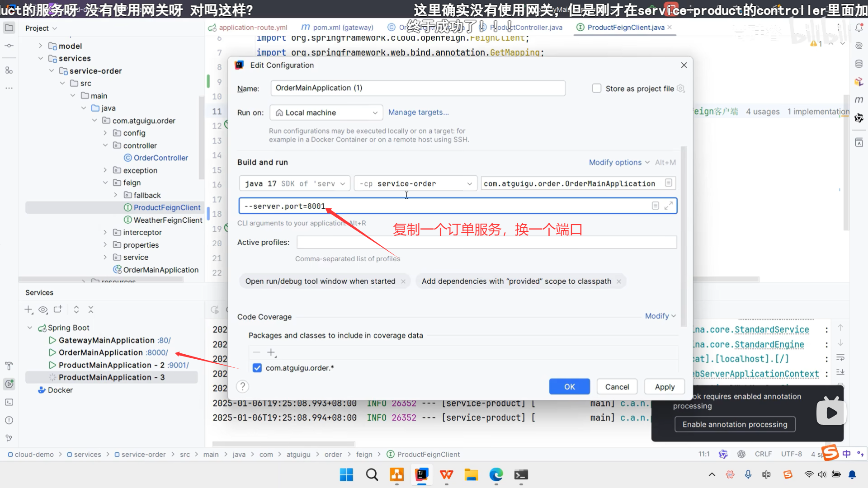This screenshot has width=868, height=488.
Task: Switch to the ProductFeignClient.java tab
Action: click(x=625, y=28)
